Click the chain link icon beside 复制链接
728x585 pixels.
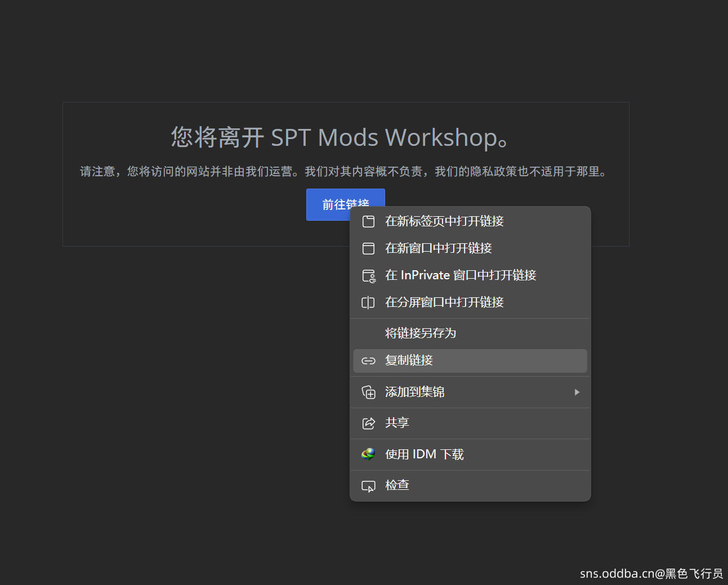368,361
